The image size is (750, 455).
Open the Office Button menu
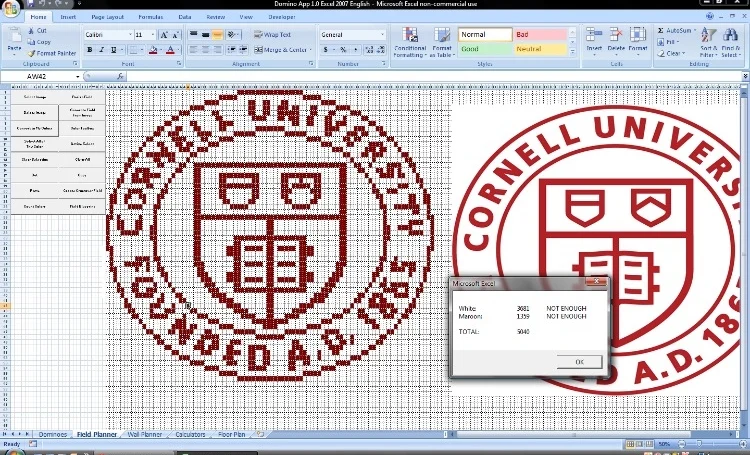pos(11,8)
